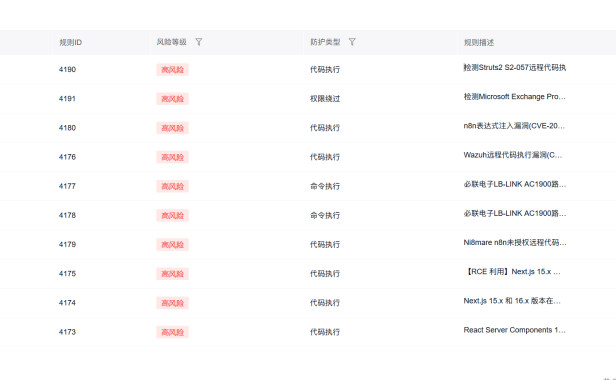Screen dimensions: 616x380
Task: Select rule ID 4180 cell
Action: [x=67, y=128]
